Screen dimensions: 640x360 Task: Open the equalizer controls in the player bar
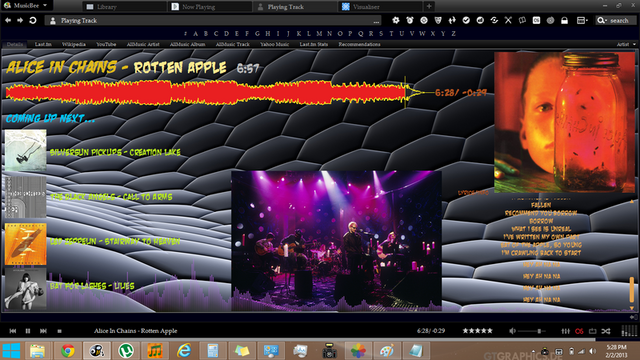(x=565, y=331)
